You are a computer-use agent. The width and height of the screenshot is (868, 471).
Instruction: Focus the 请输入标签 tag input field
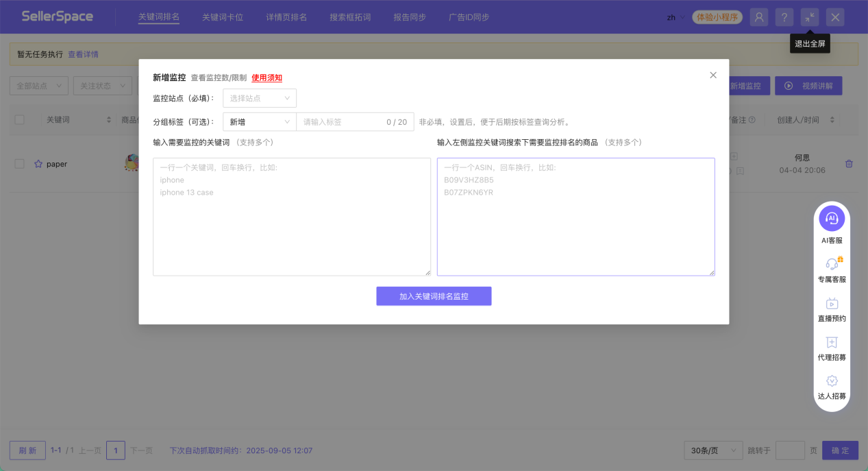click(355, 122)
